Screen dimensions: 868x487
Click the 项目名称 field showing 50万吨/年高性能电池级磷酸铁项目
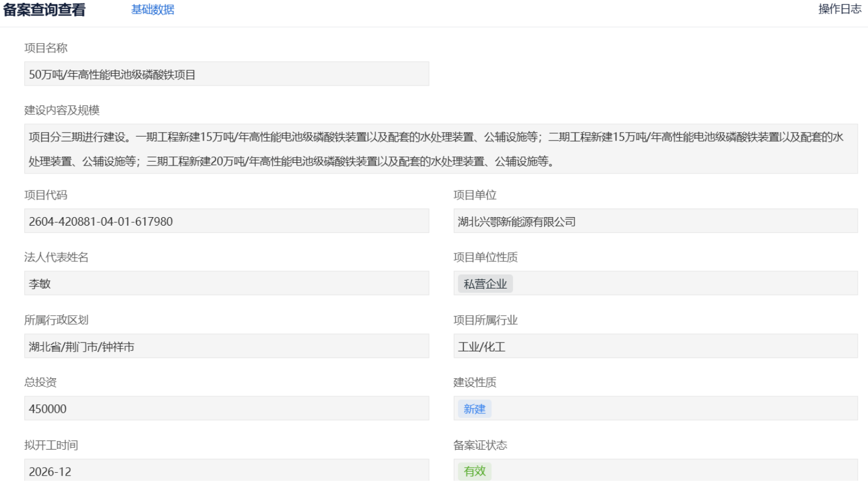point(226,74)
